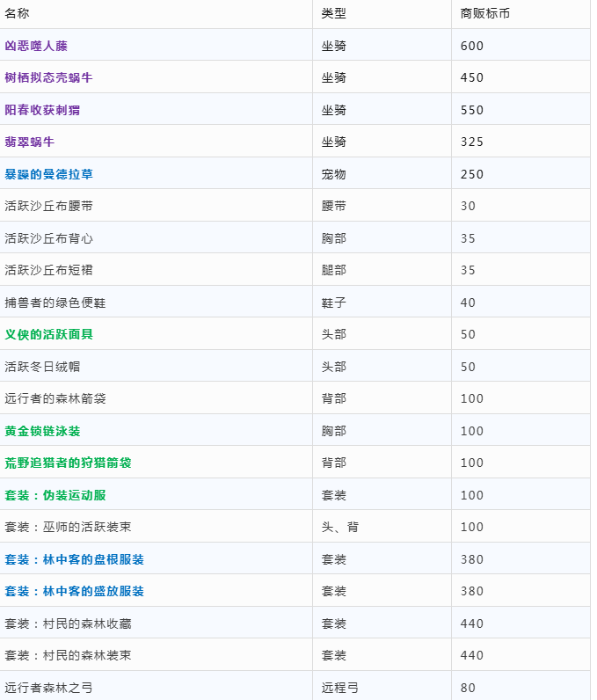The image size is (597, 700).
Task: Open the 套装：林中客的盛放服装 link
Action: (74, 591)
